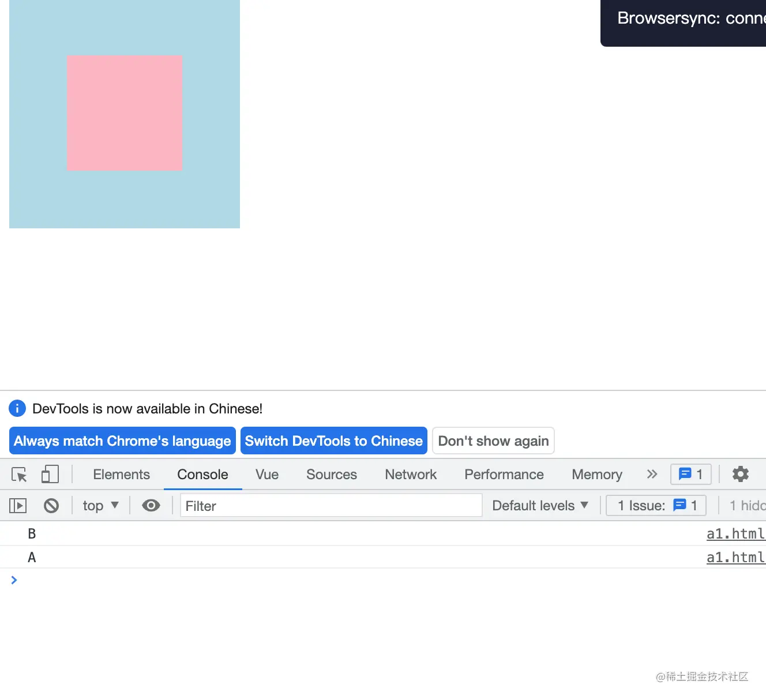Click the 1 Issue button in the console toolbar
The image size is (766, 700).
point(656,506)
